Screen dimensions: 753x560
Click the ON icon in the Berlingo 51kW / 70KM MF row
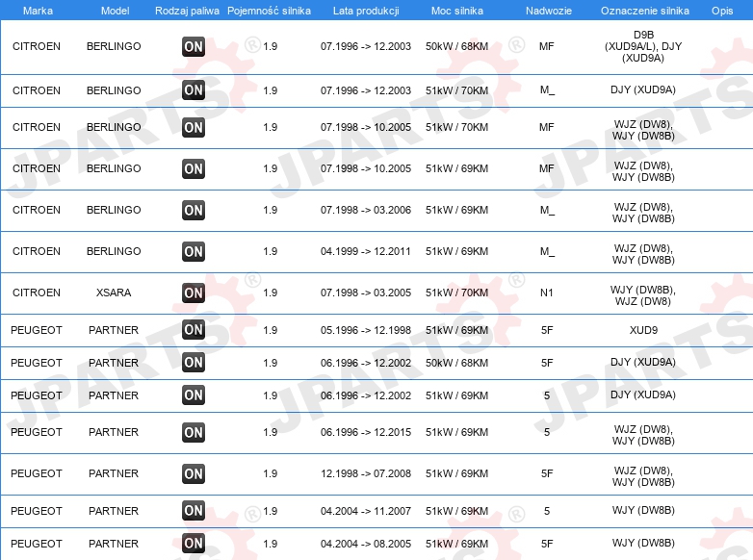(194, 127)
